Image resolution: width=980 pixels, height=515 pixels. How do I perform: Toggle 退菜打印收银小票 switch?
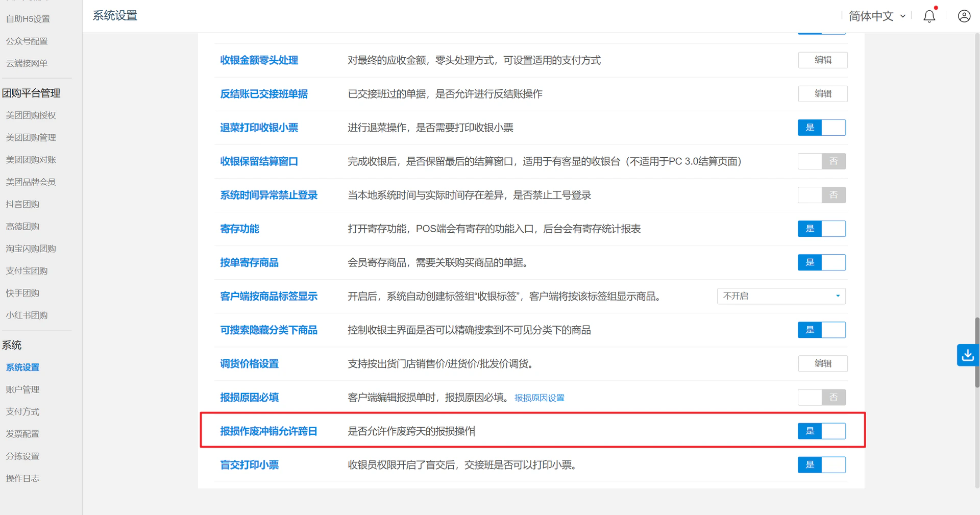[x=822, y=128]
